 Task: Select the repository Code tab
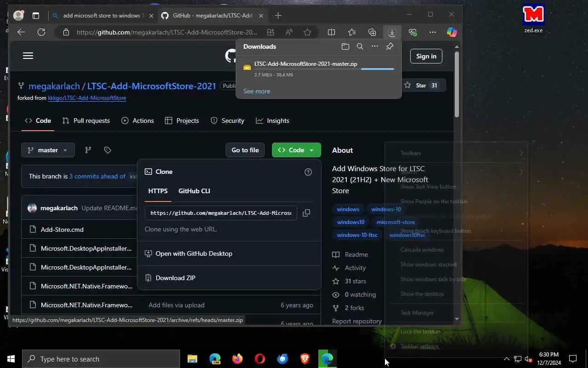pos(38,121)
